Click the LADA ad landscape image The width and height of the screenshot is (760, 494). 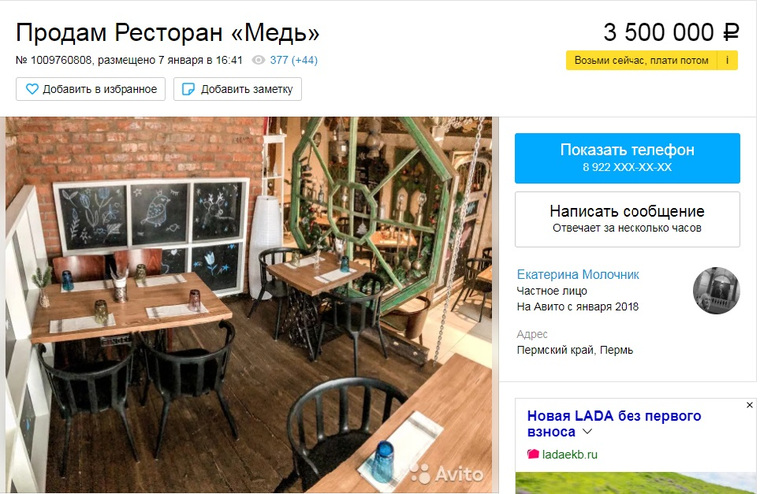635,483
